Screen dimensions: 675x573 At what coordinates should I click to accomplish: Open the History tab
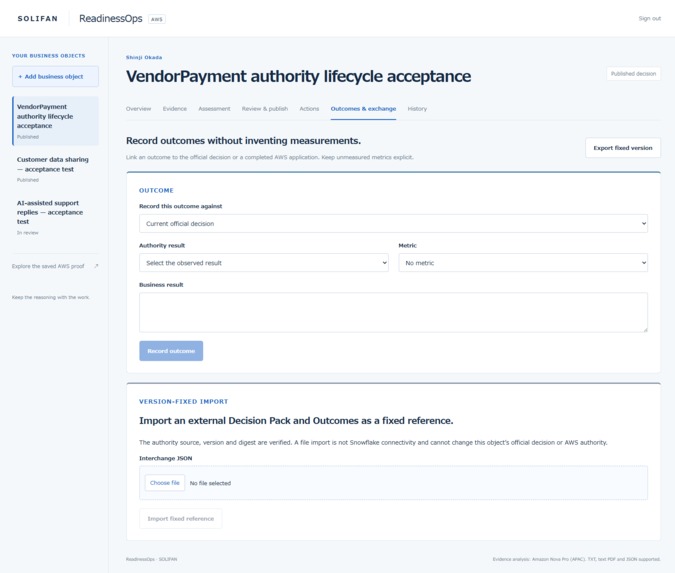coord(417,108)
